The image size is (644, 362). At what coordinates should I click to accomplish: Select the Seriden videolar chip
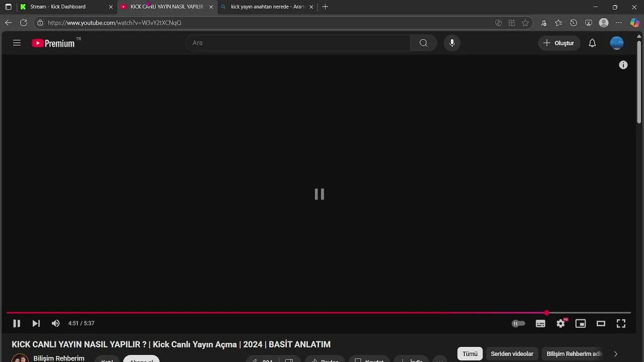click(512, 354)
